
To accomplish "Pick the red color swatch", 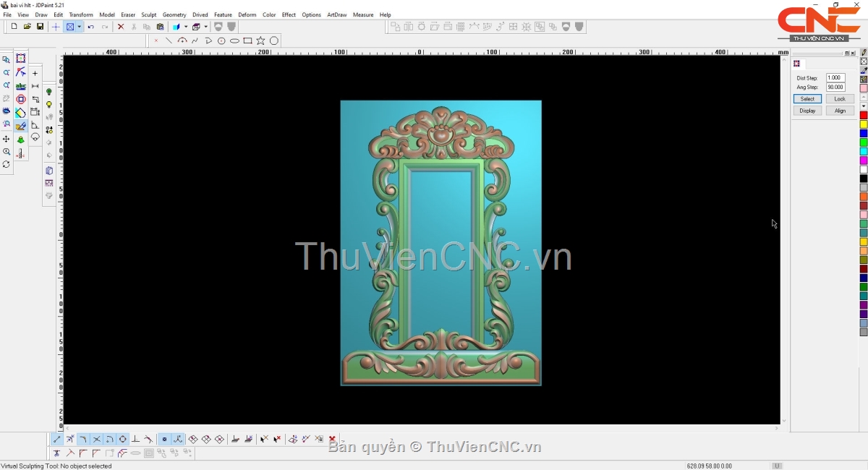I will coord(864,116).
